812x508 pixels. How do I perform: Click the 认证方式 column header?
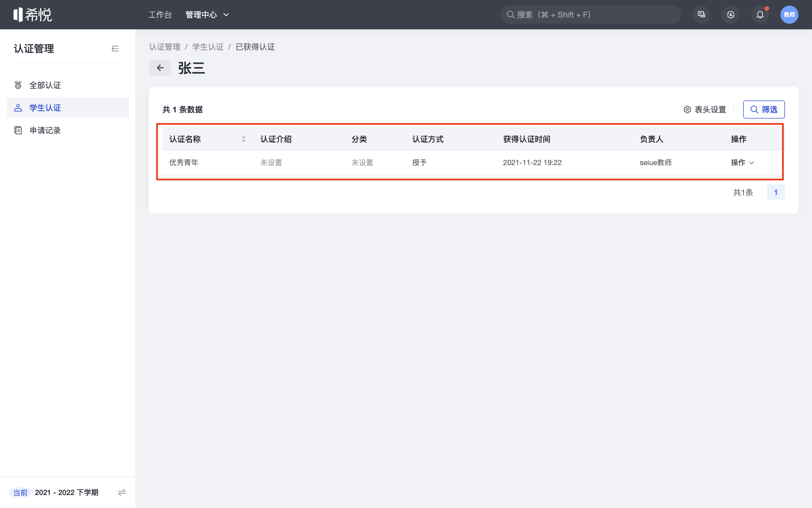pyautogui.click(x=428, y=139)
